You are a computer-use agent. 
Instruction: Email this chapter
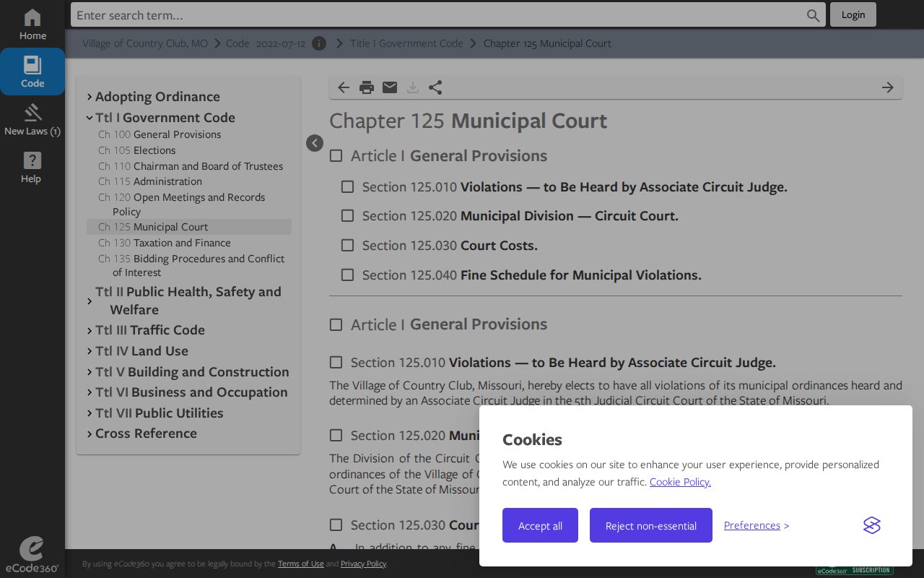pos(390,87)
